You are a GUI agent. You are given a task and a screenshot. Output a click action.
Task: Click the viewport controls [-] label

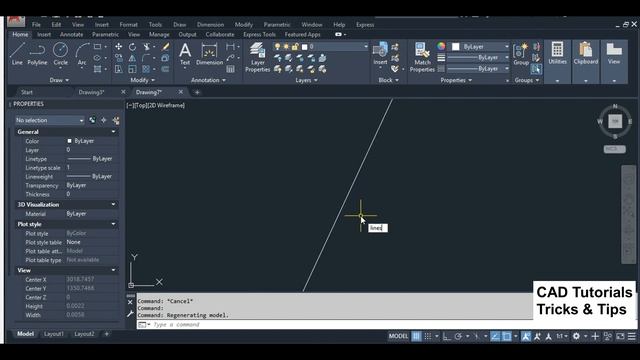pos(130,105)
